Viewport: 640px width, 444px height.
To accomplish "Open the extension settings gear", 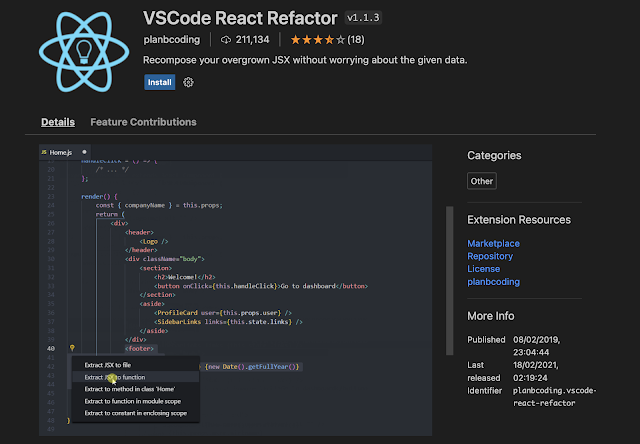I will tap(188, 82).
